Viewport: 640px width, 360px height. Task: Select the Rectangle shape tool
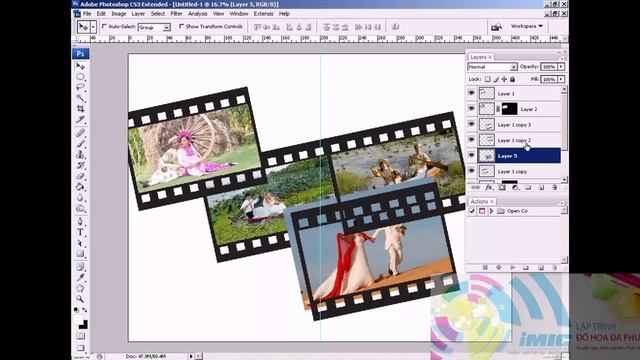(x=80, y=254)
